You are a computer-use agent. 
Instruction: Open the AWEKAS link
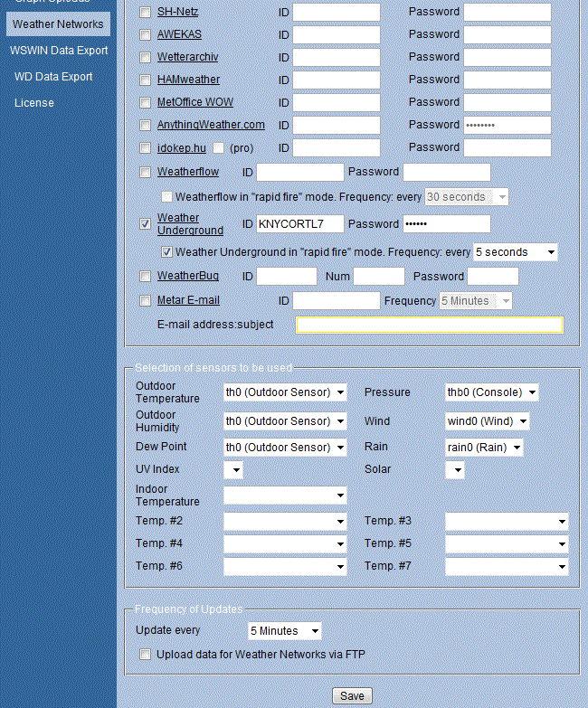pyautogui.click(x=179, y=34)
